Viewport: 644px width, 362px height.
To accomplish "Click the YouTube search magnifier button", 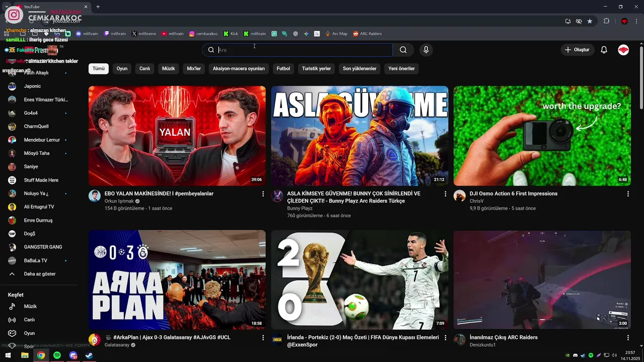I will pyautogui.click(x=403, y=50).
